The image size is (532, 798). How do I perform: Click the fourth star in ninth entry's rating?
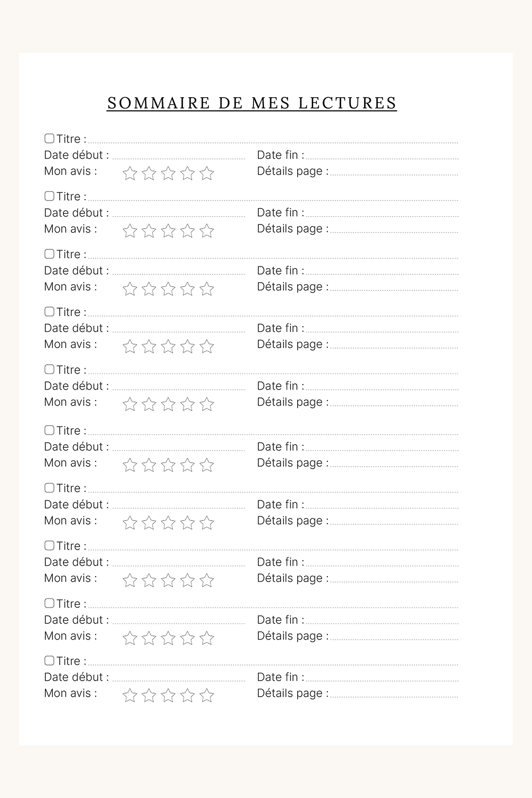pos(188,637)
